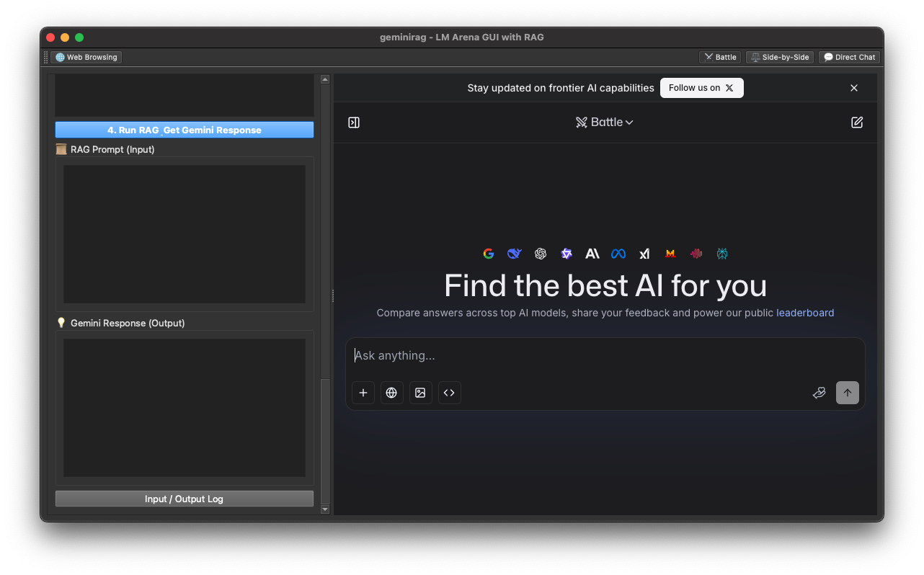Switch to Direct Chat mode

849,57
